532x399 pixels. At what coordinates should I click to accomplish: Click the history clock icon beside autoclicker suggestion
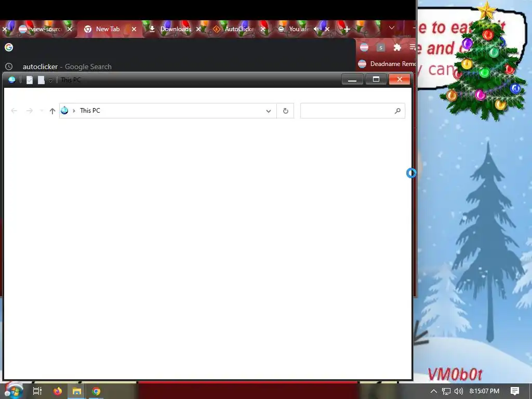pyautogui.click(x=9, y=66)
